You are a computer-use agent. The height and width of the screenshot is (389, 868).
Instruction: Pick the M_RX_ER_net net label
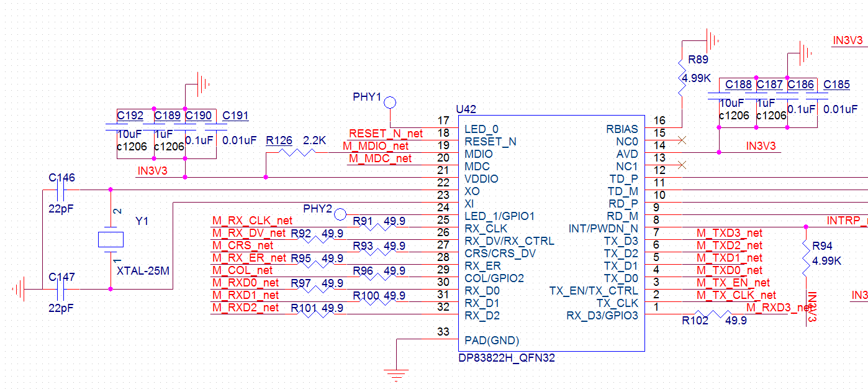click(249, 258)
